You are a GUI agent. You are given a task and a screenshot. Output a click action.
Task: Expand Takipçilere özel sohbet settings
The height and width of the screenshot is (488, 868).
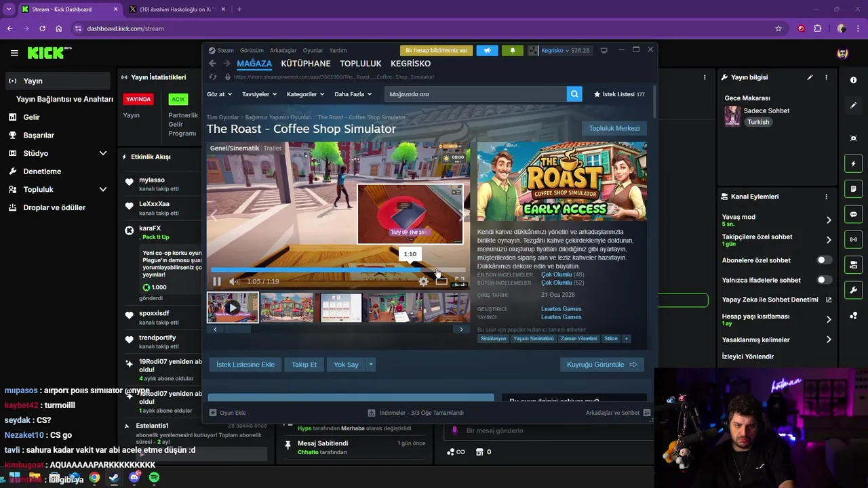click(829, 239)
